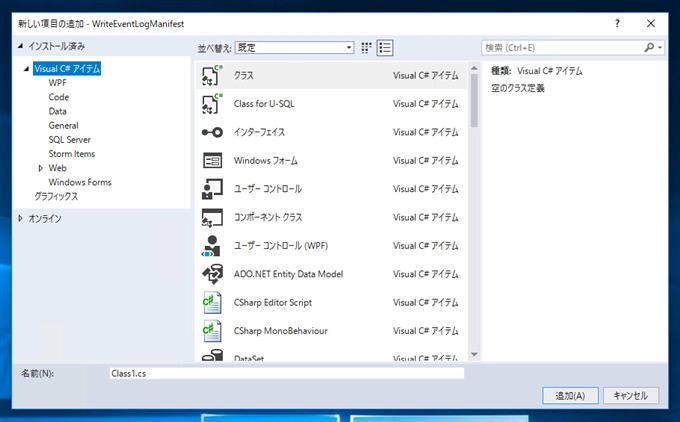Select the Storm Items category
This screenshot has height=422, width=680.
click(72, 154)
